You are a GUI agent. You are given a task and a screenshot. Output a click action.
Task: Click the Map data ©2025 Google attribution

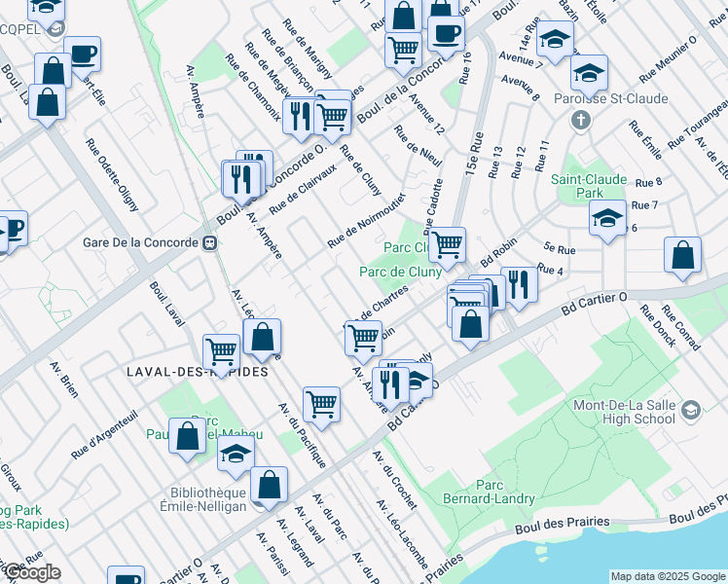click(x=668, y=577)
